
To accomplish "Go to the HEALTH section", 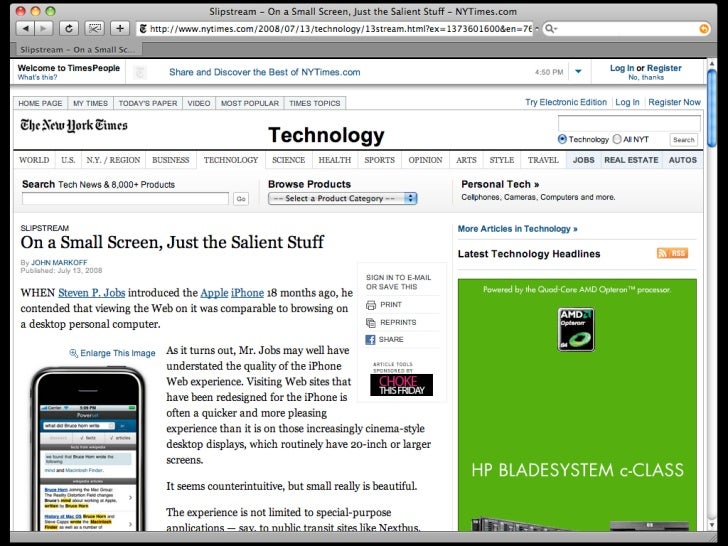I will click(x=334, y=160).
